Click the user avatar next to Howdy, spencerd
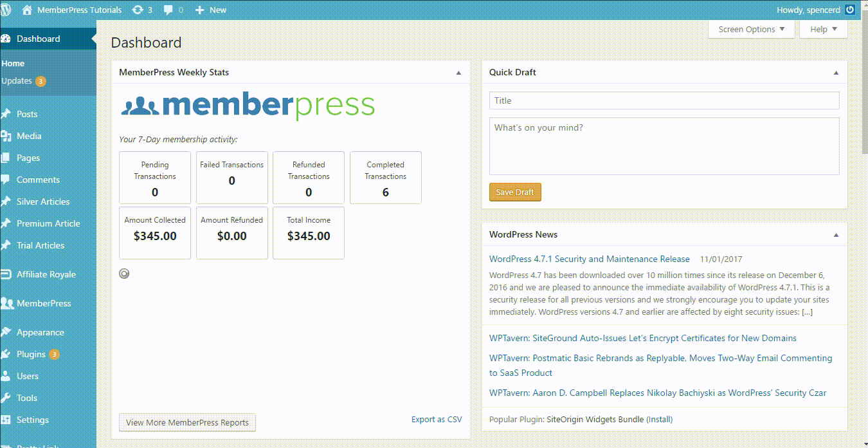868x448 pixels. (x=849, y=10)
